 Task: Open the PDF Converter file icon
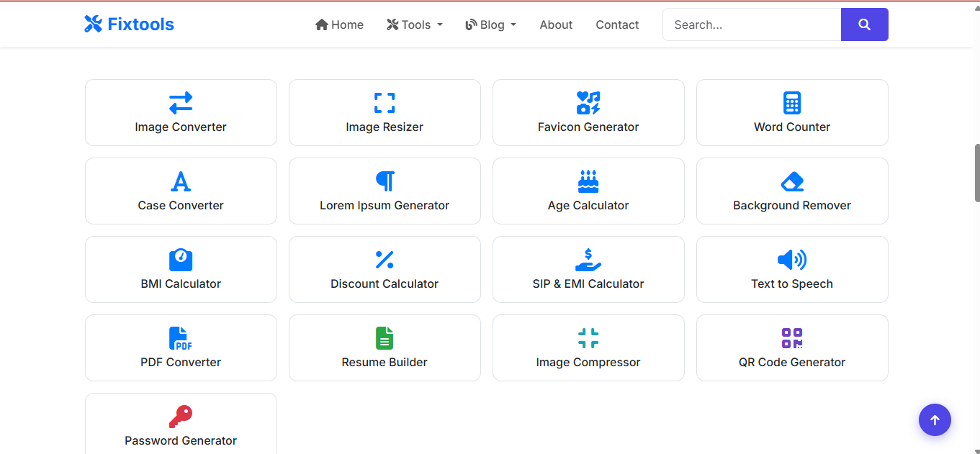[181, 338]
